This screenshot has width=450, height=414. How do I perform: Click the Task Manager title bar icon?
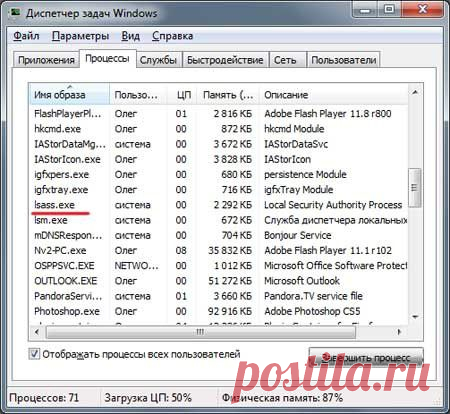tap(15, 12)
